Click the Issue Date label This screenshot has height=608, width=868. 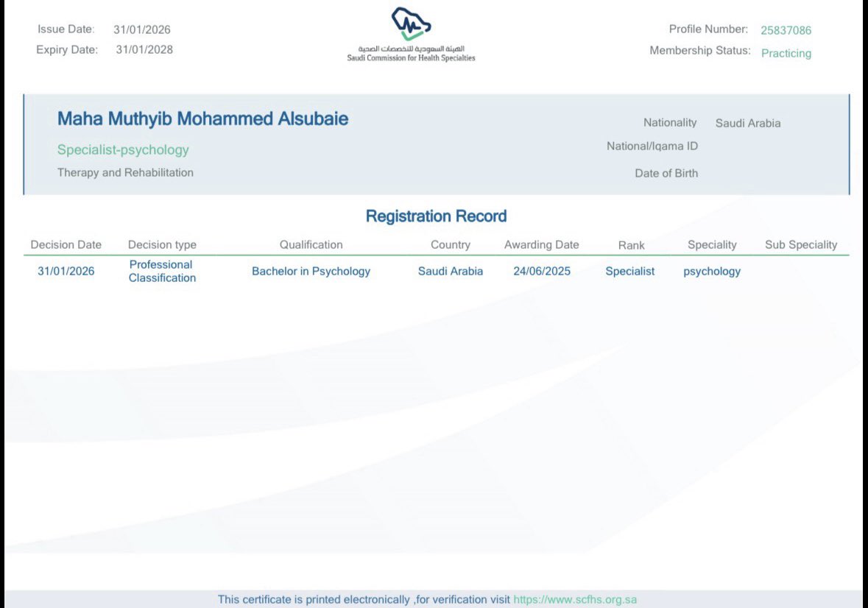coord(66,29)
